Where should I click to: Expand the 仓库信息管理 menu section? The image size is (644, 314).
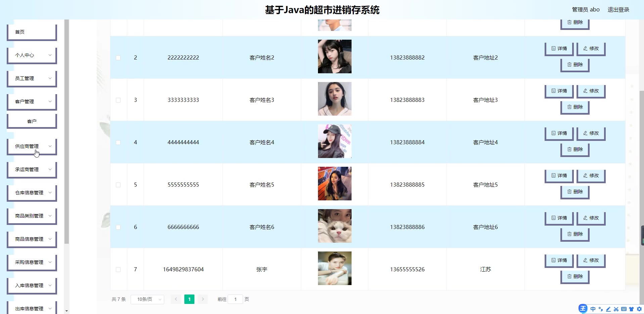[x=32, y=193]
